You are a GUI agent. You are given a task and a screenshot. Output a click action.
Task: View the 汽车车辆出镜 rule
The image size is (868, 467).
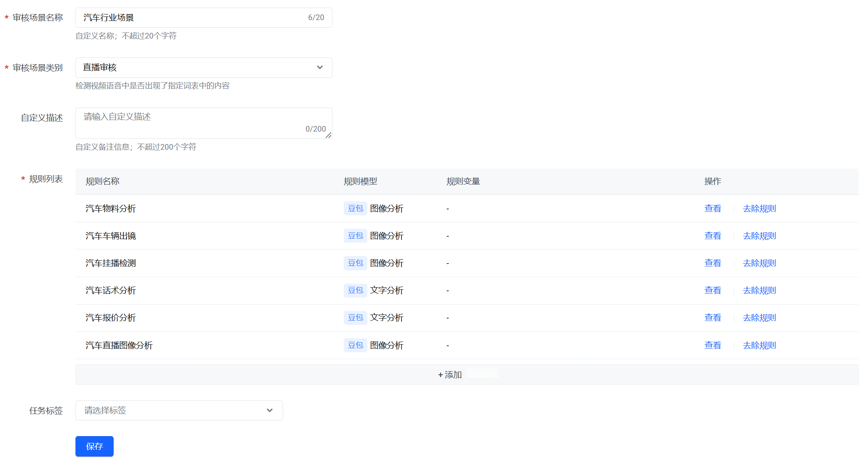tap(713, 236)
